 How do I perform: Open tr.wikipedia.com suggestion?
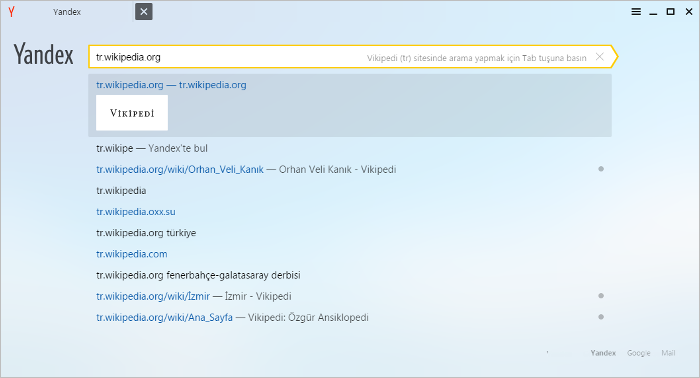pos(132,254)
